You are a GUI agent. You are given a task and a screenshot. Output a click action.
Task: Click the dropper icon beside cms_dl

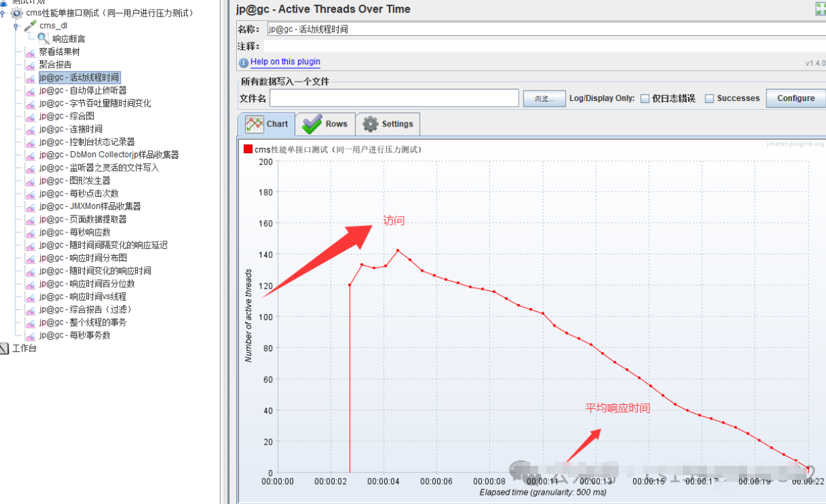pos(30,25)
